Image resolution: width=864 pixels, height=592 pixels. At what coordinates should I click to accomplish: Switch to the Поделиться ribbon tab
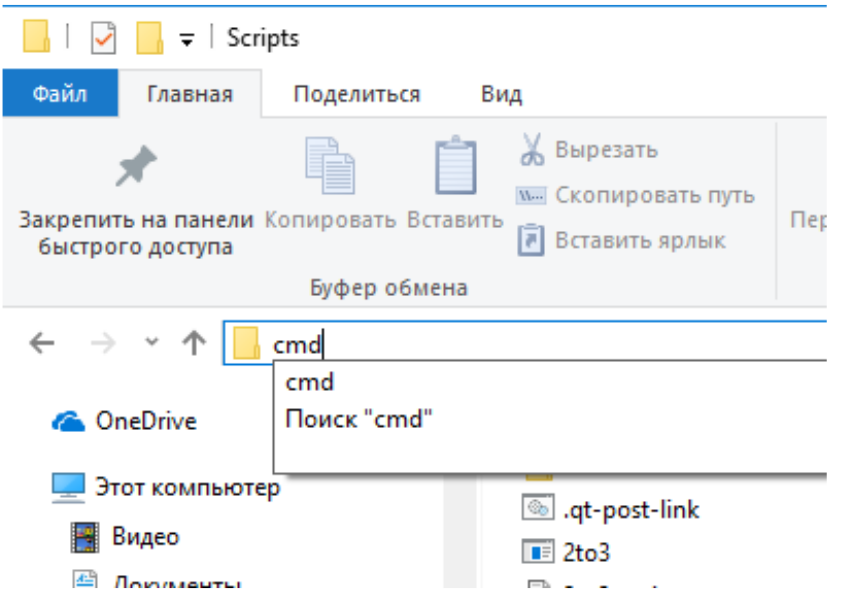coord(356,95)
